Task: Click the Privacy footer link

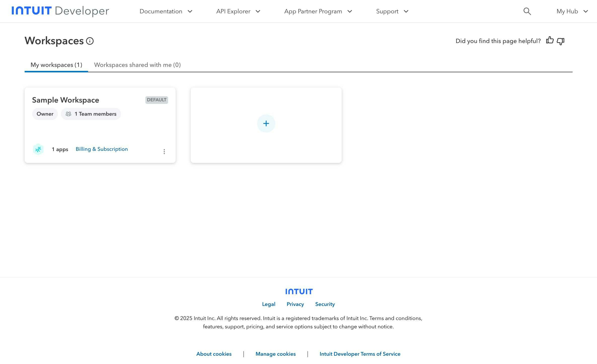Action: point(295,304)
